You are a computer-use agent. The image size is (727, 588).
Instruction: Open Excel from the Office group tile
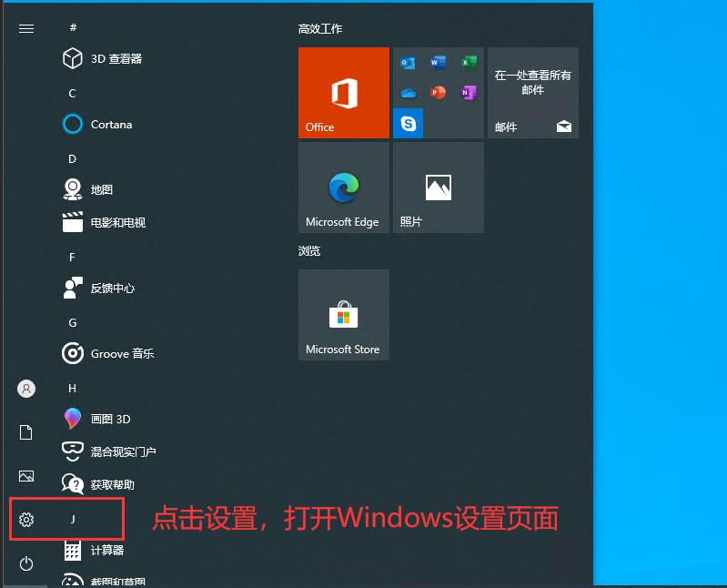point(469,62)
